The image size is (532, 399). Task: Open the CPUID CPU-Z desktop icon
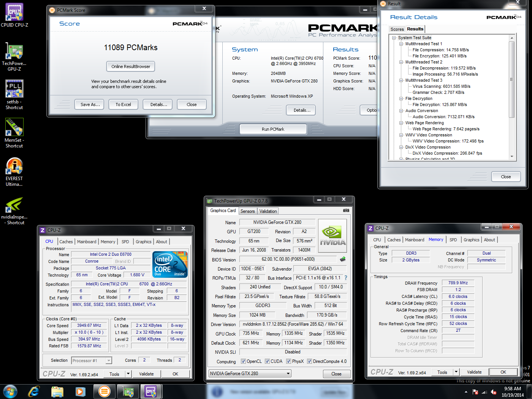click(14, 15)
